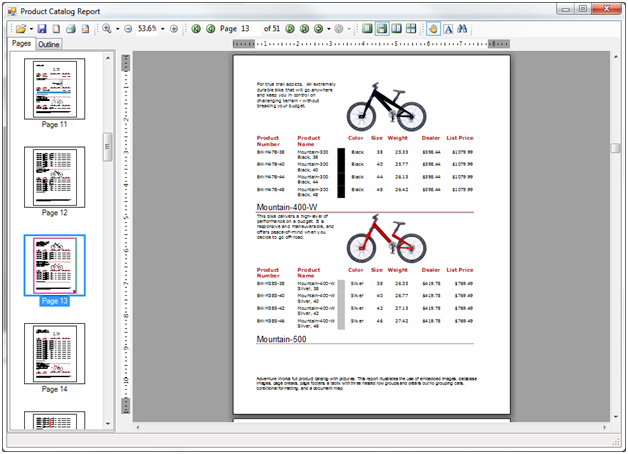Open find with binoculars icon

pyautogui.click(x=462, y=29)
